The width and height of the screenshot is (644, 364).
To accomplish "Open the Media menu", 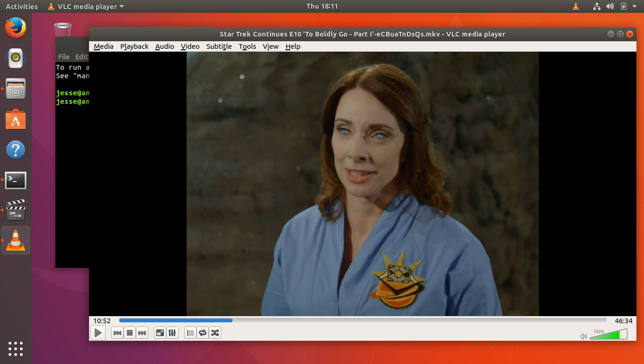I will 104,46.
